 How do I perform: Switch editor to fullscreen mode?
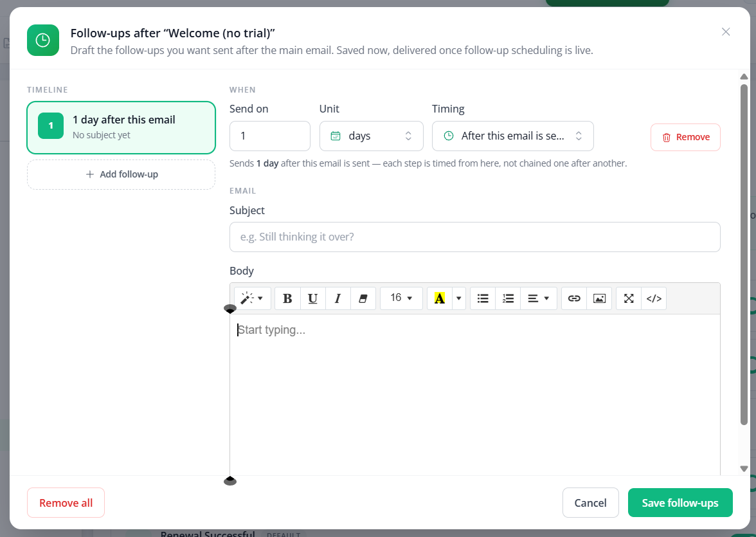tap(629, 298)
